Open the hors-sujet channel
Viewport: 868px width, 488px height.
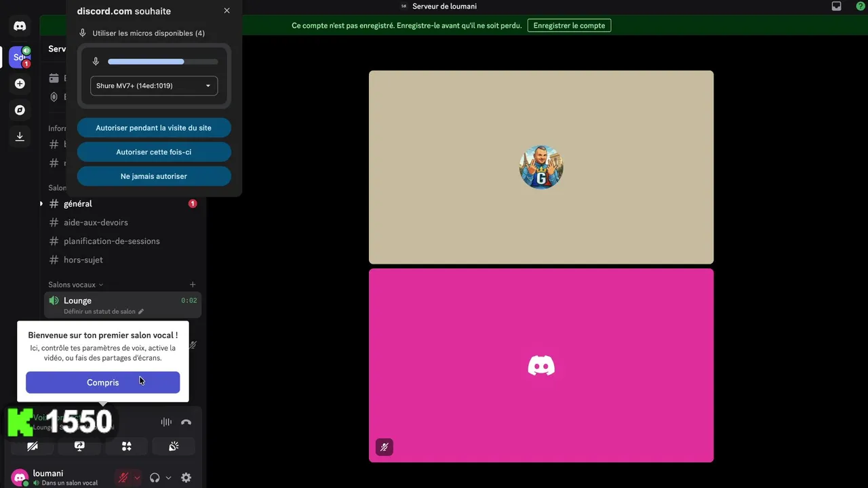click(122, 260)
